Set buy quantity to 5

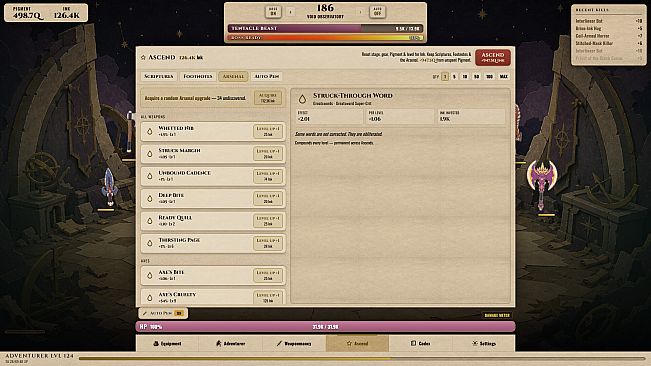[454, 76]
